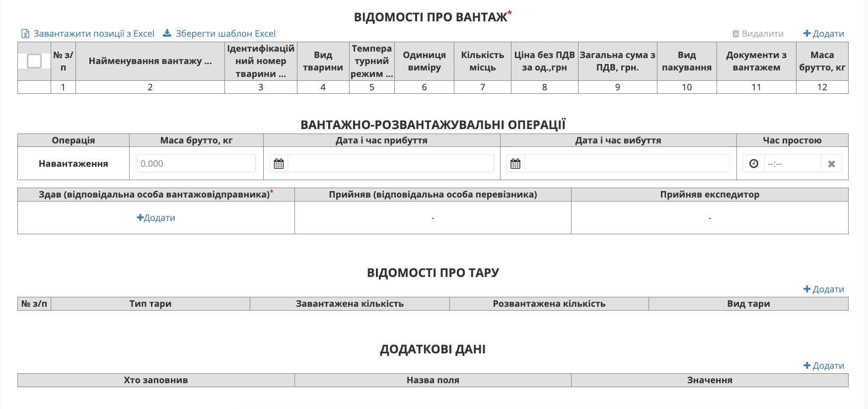
Task: Click 'Маса брутто, кг' cargo table header
Action: point(822,61)
